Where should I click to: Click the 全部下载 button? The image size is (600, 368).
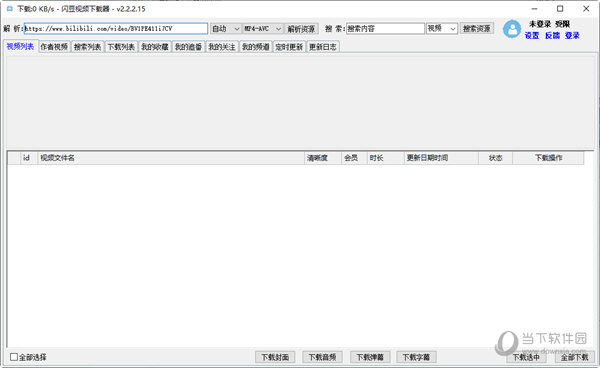coord(575,357)
